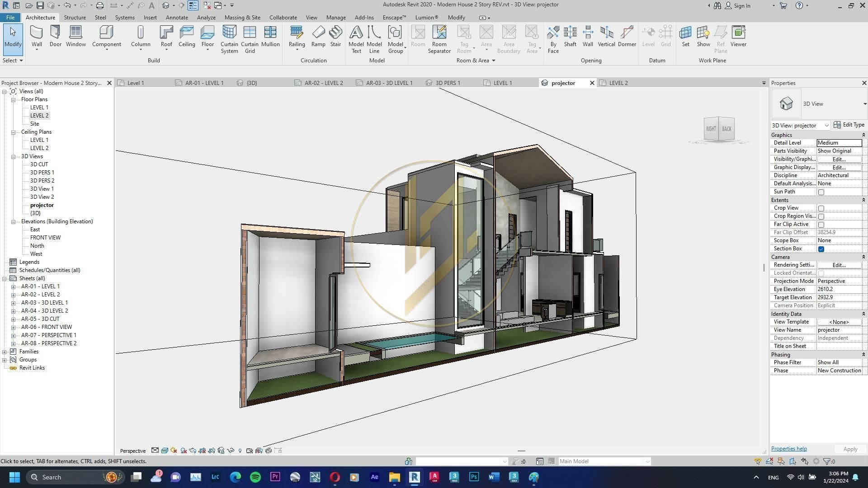Open the 3D CUT view in browser
Viewport: 868px width, 488px height.
pos(39,164)
